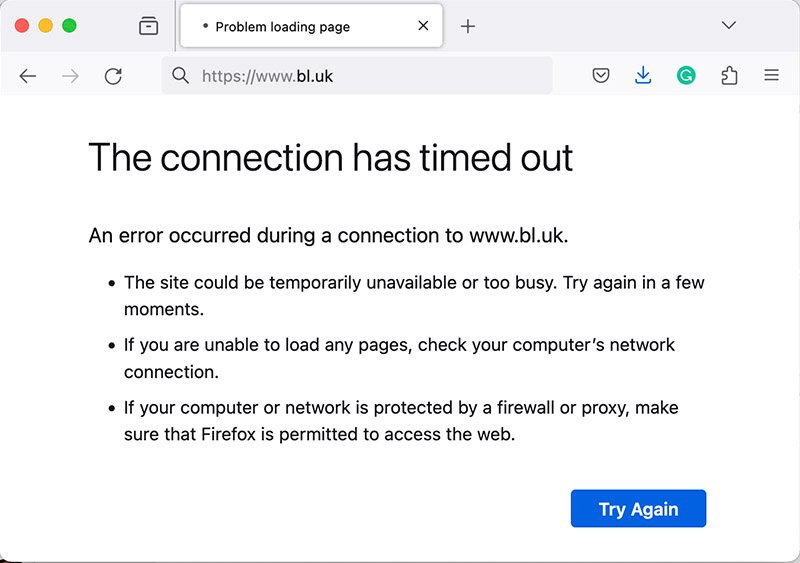Focus the address bar showing https://www.bl.uk
This screenshot has height=563, width=800.
click(x=370, y=75)
